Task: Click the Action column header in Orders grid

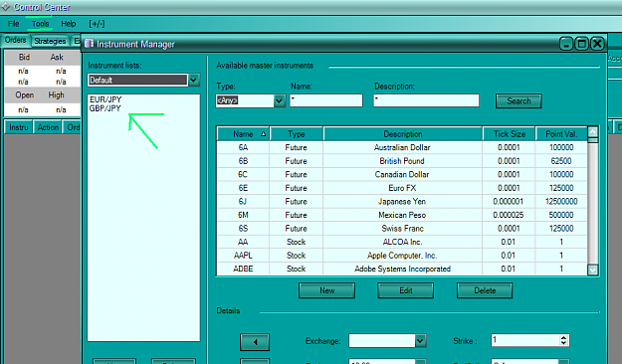Action: point(48,127)
